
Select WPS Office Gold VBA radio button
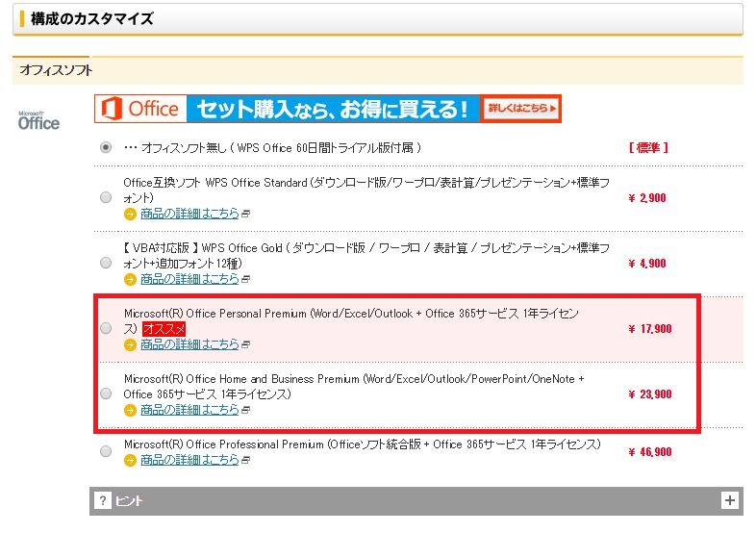point(106,263)
